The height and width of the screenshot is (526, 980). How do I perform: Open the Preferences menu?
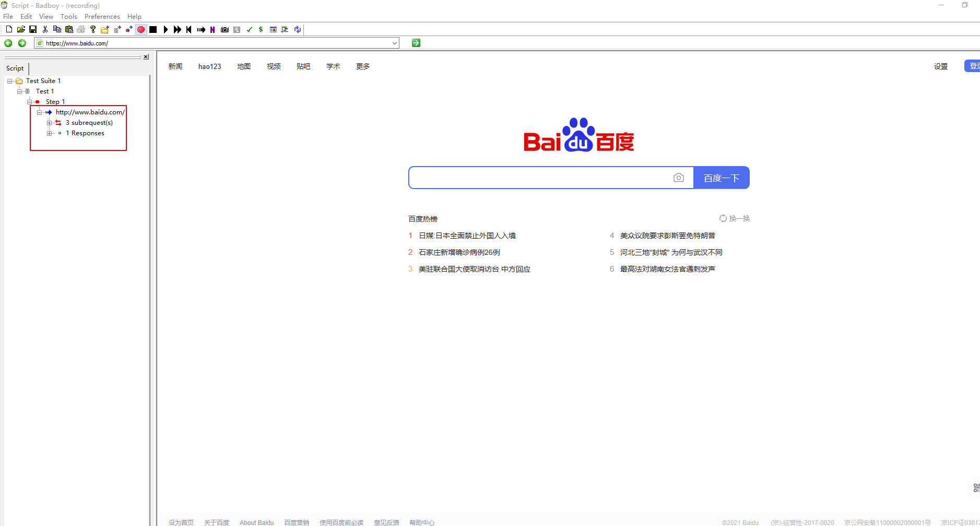pos(102,16)
